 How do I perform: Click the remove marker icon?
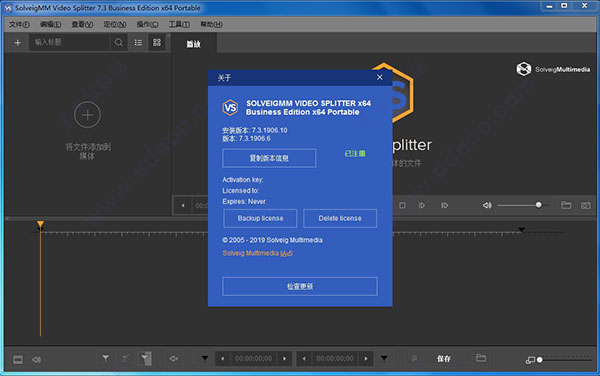[125, 358]
